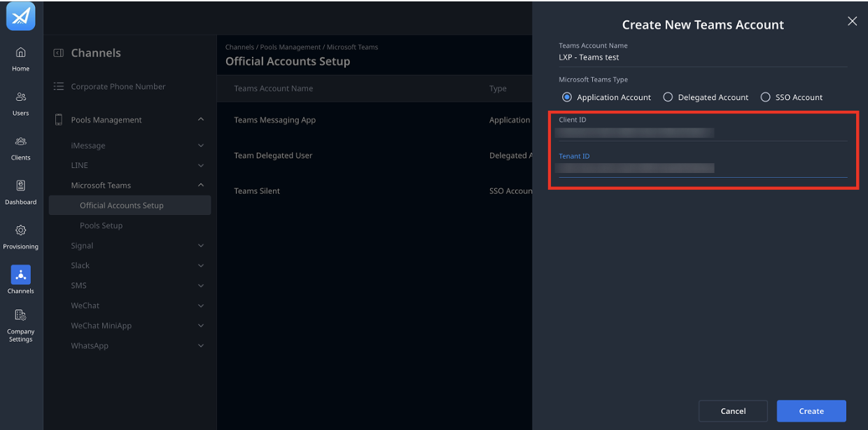Collapse the Pools Management chevron
868x430 pixels.
201,120
